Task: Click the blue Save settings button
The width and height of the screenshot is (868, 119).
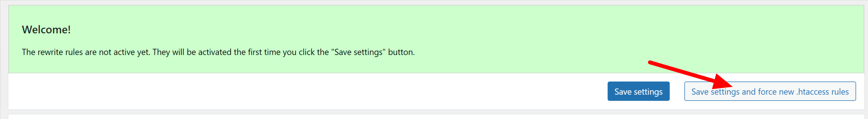Action: (x=638, y=91)
